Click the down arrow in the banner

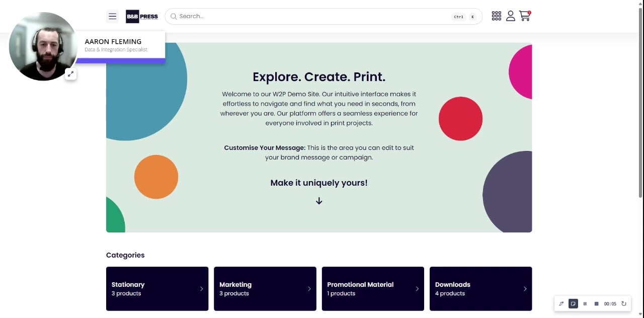(x=319, y=201)
